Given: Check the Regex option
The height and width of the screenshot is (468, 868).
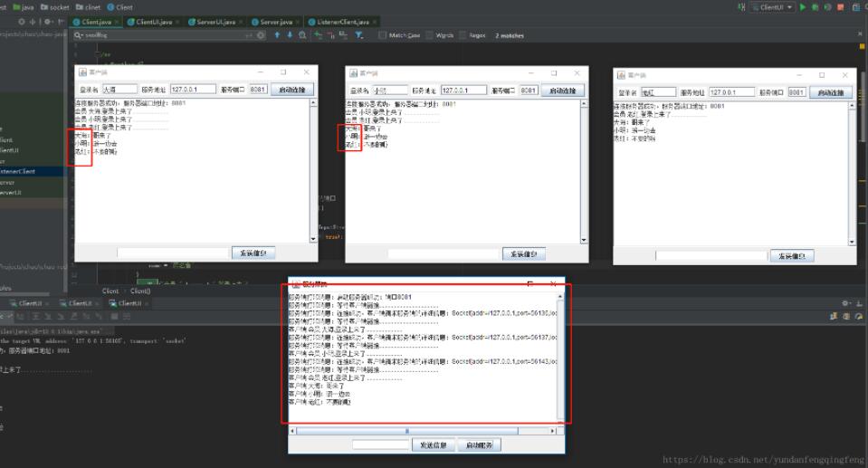Looking at the screenshot, I should pyautogui.click(x=463, y=35).
